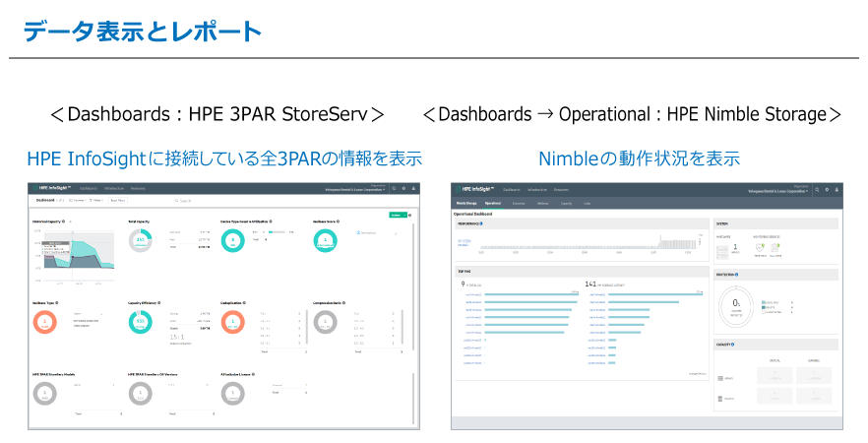Expand first Protection legend arrow

pos(793,303)
